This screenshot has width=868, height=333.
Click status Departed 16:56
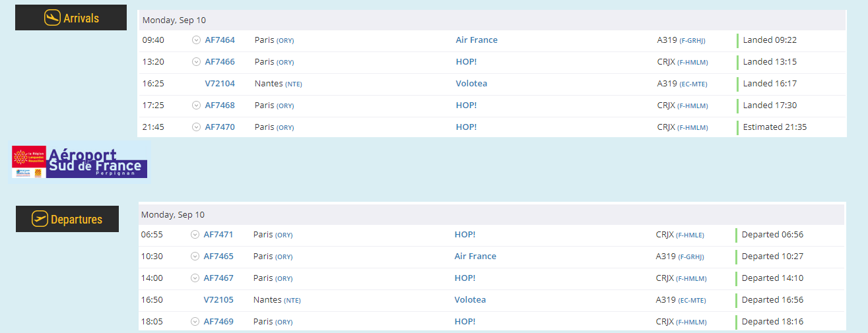pos(772,300)
